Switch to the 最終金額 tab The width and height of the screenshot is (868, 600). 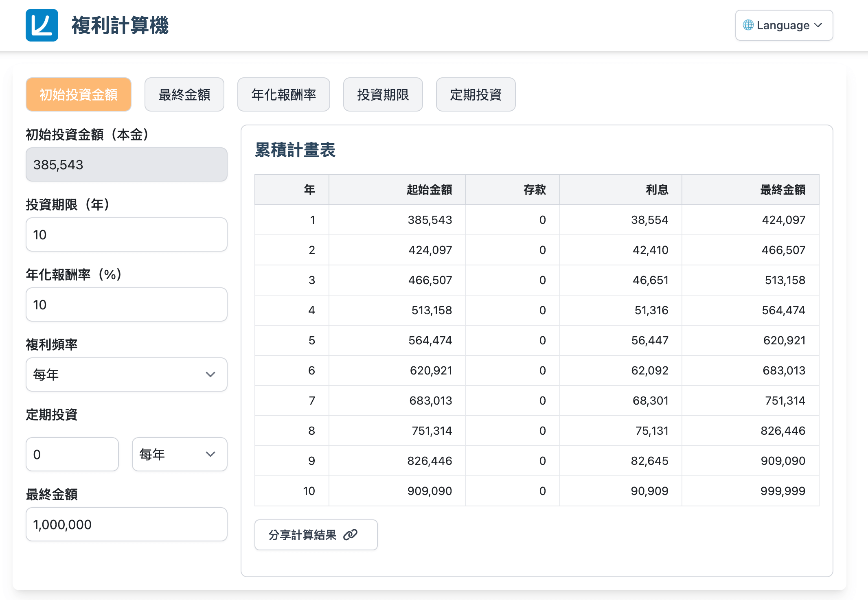coord(184,94)
